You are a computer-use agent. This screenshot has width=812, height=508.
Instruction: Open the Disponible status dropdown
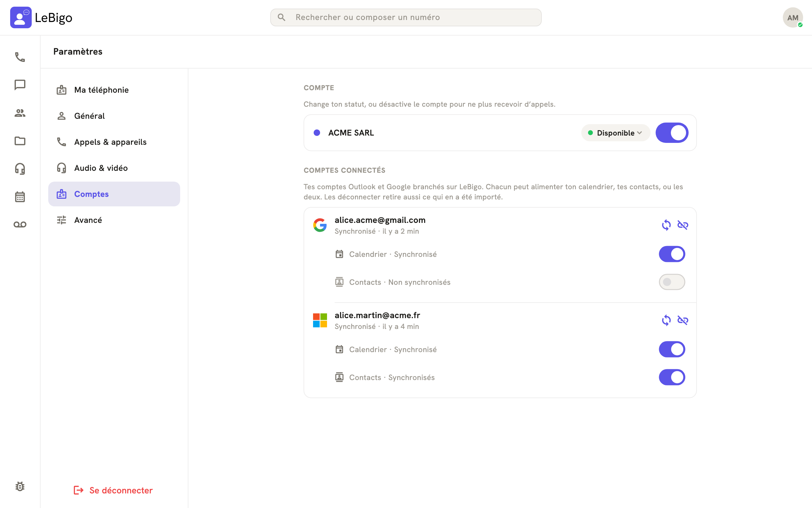click(616, 133)
